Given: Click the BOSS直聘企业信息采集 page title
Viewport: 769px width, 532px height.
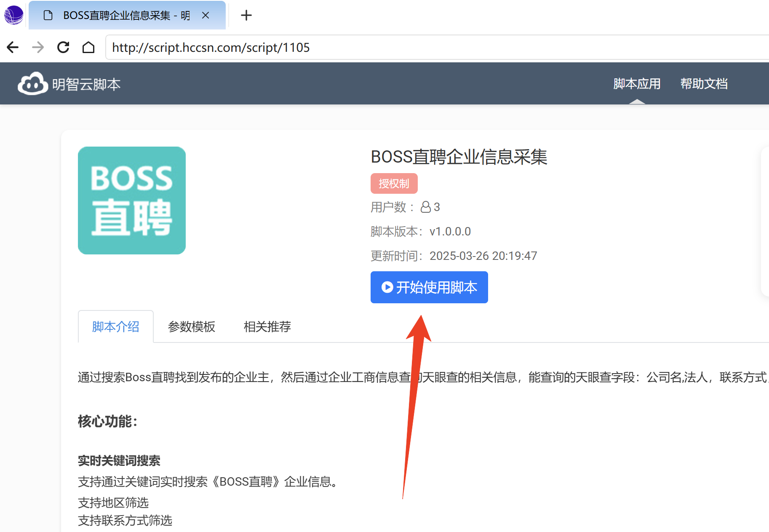Looking at the screenshot, I should click(x=459, y=157).
